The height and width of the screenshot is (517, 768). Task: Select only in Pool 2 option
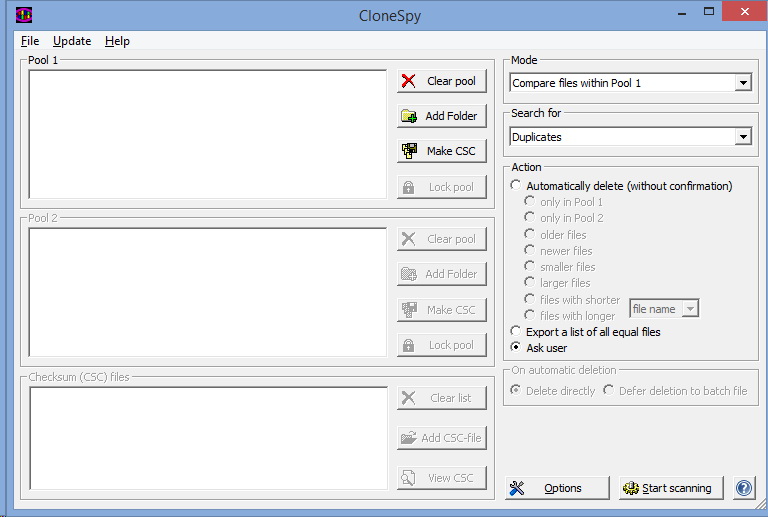(564, 218)
